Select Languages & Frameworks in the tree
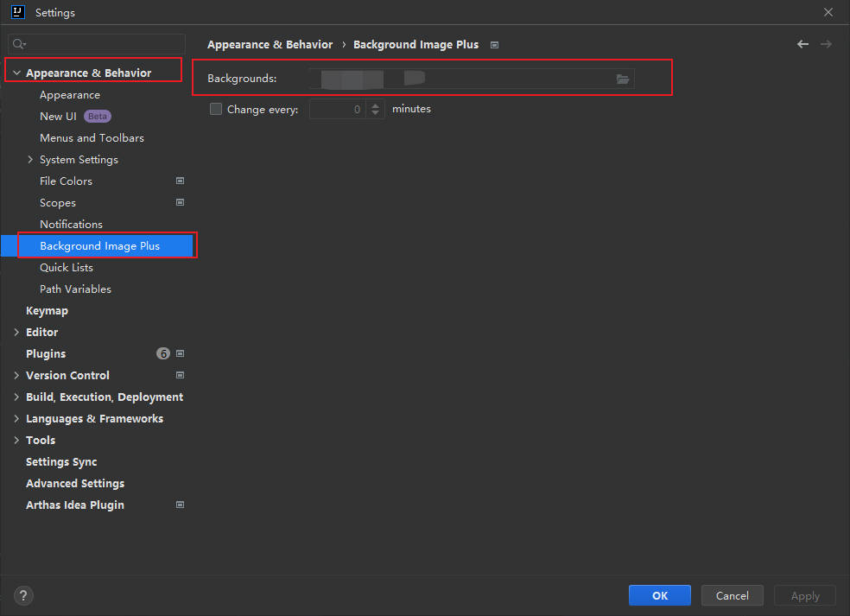Screen dimensions: 850x616 point(94,419)
